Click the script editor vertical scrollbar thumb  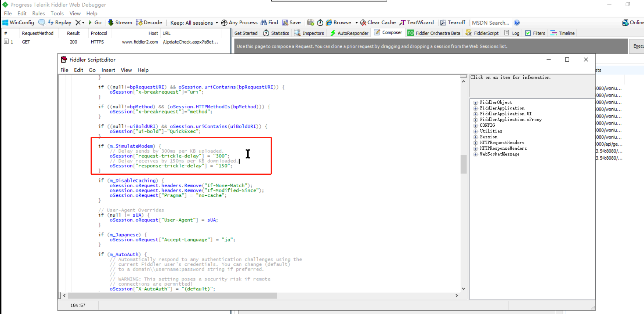(x=464, y=164)
